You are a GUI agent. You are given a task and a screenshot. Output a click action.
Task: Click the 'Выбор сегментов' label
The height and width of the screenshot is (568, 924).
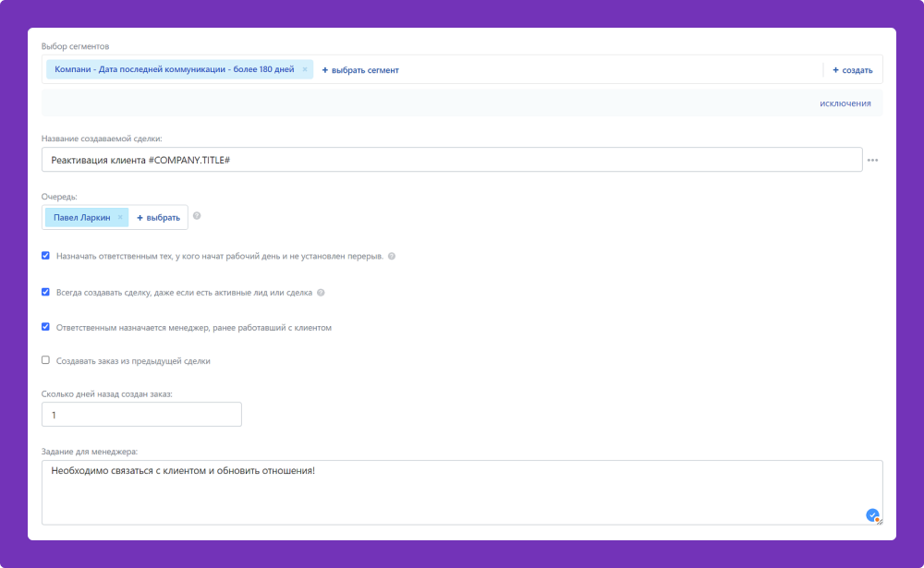[75, 46]
